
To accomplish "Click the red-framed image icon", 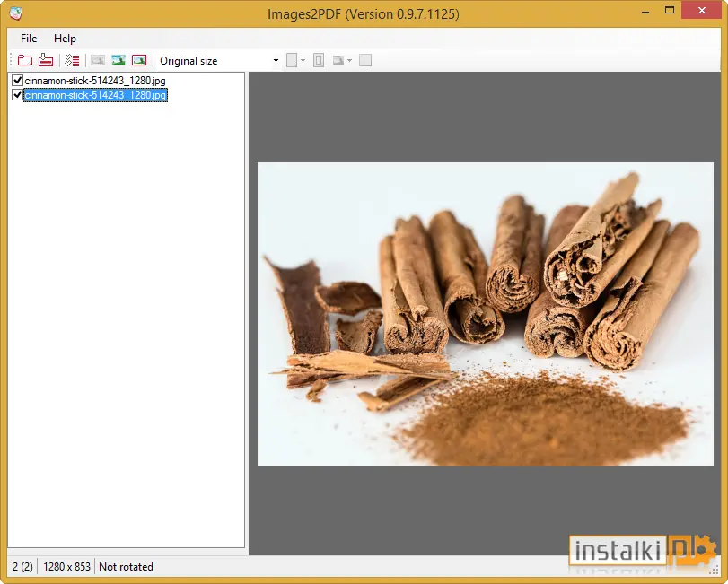I will [139, 60].
